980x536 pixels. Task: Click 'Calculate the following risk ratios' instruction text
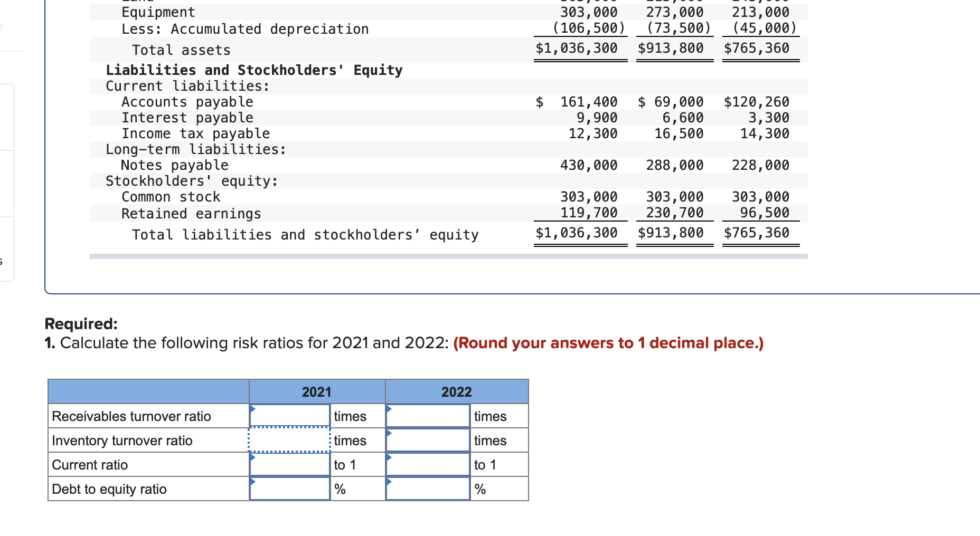tap(255, 343)
